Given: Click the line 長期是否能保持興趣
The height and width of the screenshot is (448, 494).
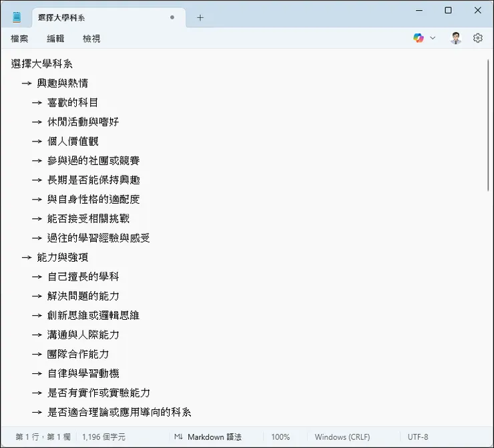Looking at the screenshot, I should pos(93,180).
